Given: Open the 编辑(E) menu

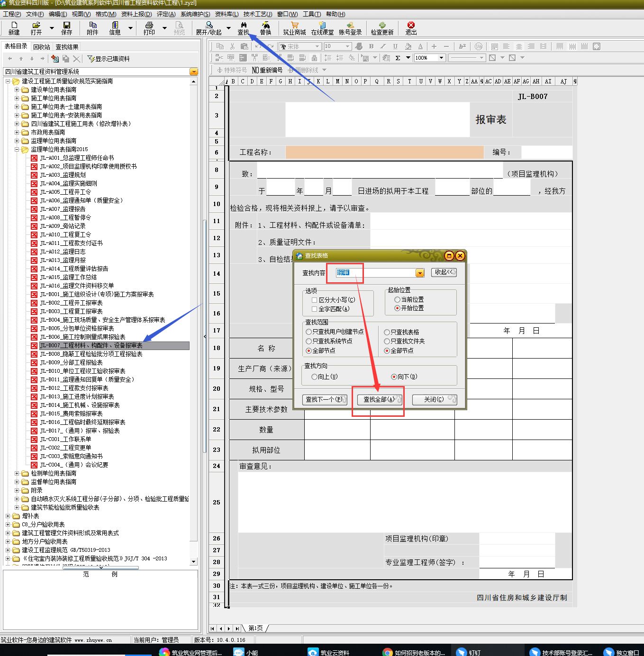Looking at the screenshot, I should pos(57,14).
